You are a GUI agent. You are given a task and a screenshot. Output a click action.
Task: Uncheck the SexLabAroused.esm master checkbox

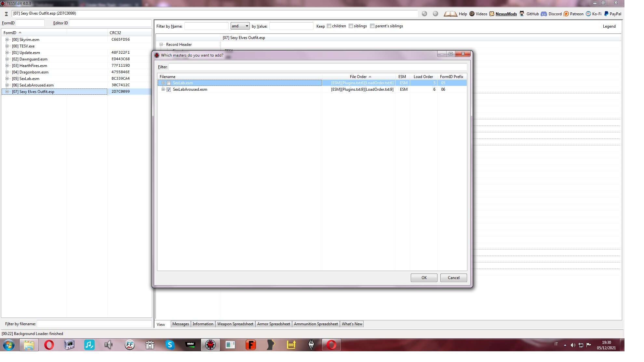coord(168,89)
